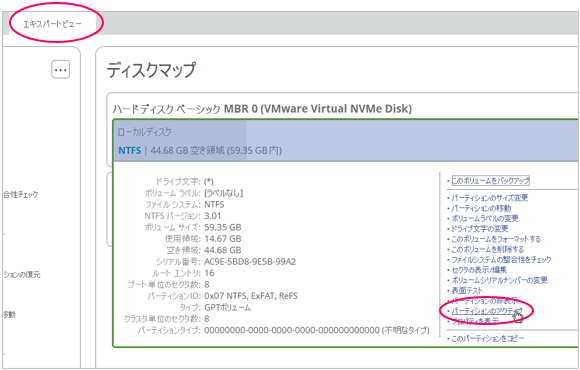580x370 pixels.
Task: Click ボリュームシリアルナンバーの変更 link
Action: point(499,280)
